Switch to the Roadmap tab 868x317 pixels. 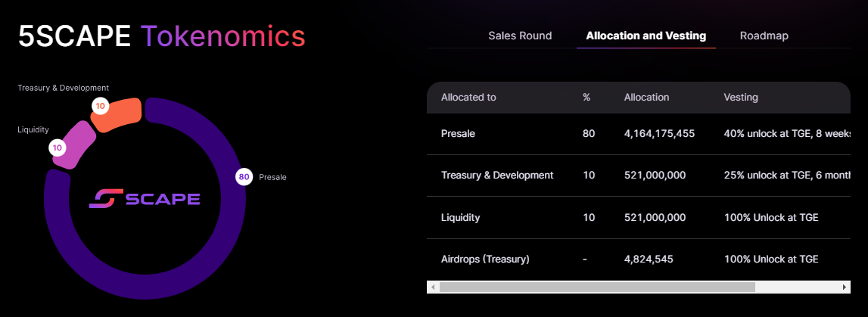pos(764,36)
